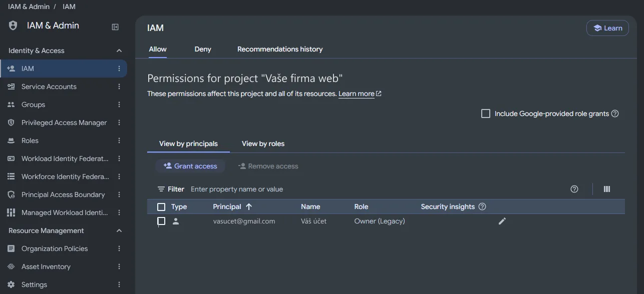Image resolution: width=644 pixels, height=294 pixels.
Task: Switch to the Deny tab
Action: (203, 49)
